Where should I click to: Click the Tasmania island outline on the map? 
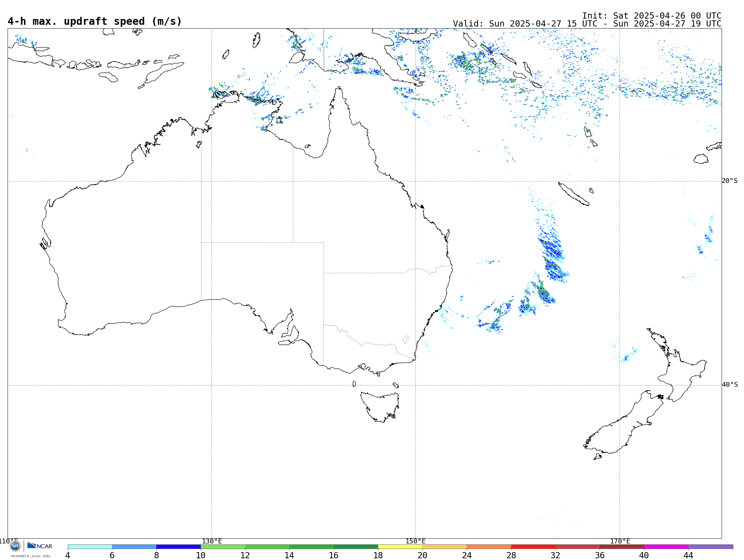[380, 406]
